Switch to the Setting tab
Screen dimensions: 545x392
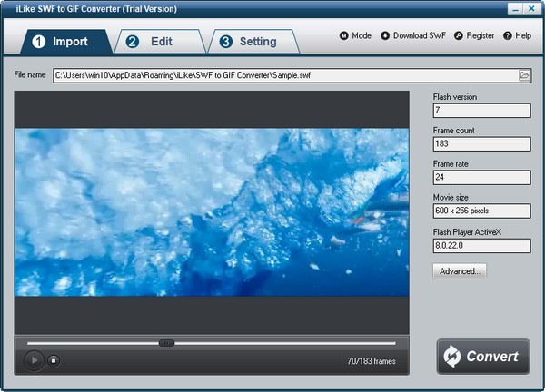254,42
